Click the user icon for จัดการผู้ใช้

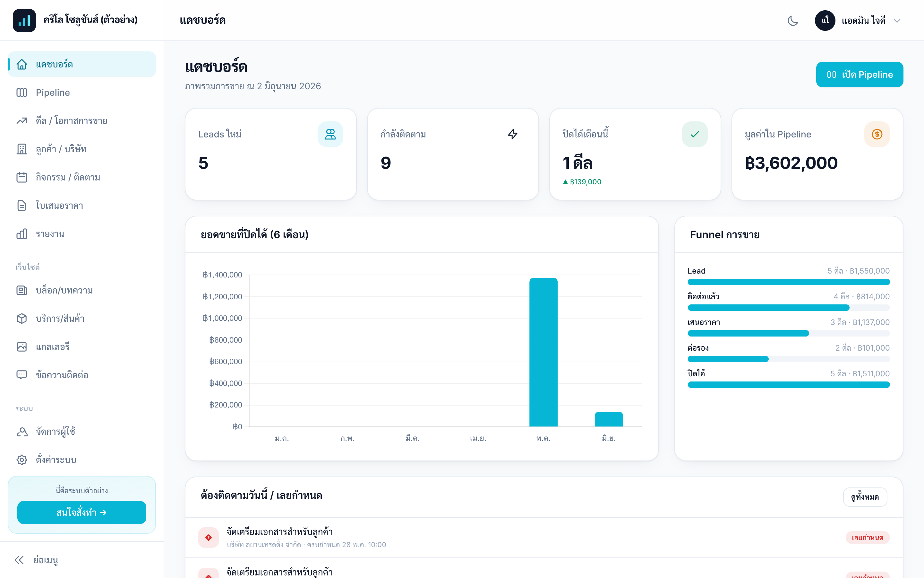tap(22, 432)
